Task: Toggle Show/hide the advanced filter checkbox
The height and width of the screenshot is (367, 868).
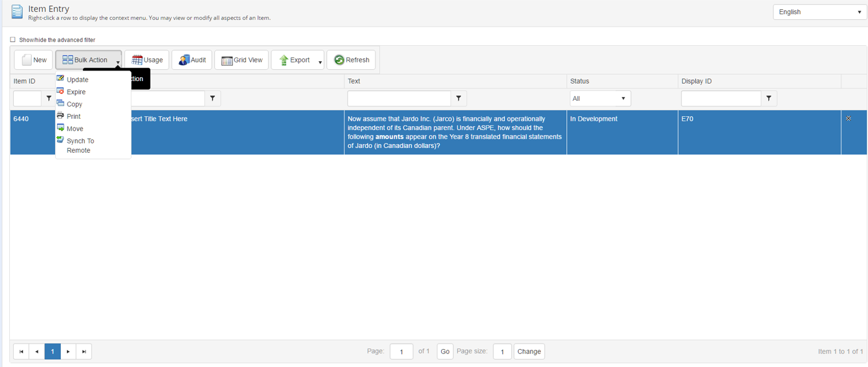Action: tap(12, 40)
